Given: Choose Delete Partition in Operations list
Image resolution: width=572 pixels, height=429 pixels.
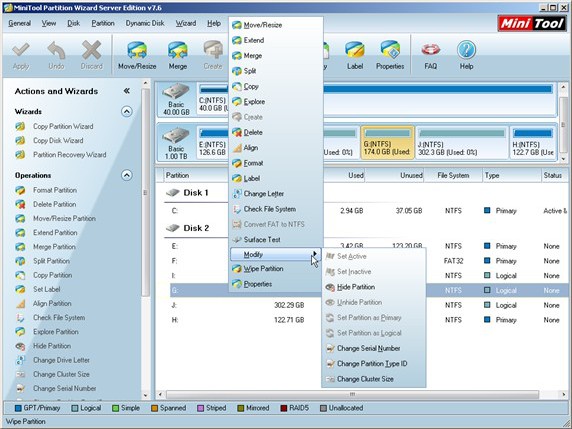Looking at the screenshot, I should click(x=54, y=204).
